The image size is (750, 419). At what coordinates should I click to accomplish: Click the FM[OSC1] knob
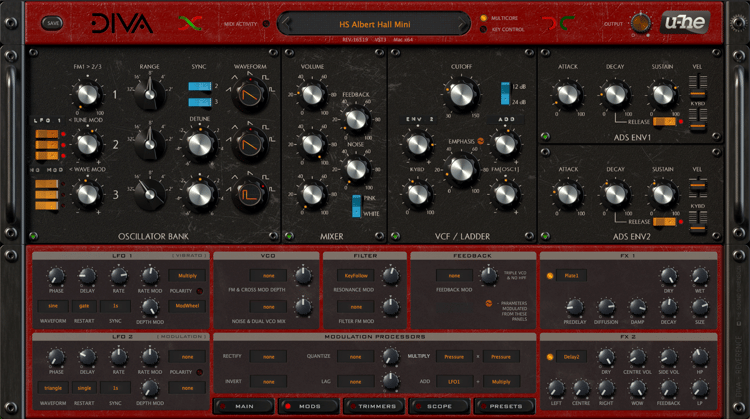(x=505, y=194)
